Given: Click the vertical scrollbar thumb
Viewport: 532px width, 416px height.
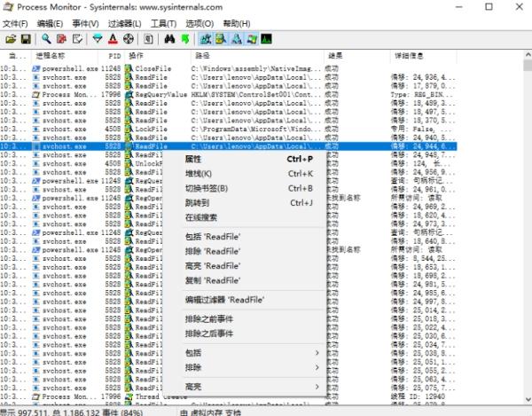Looking at the screenshot, I should [x=528, y=65].
